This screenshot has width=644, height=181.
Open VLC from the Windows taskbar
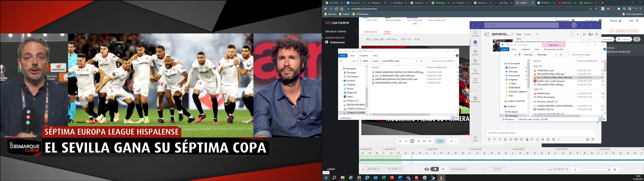(441, 178)
